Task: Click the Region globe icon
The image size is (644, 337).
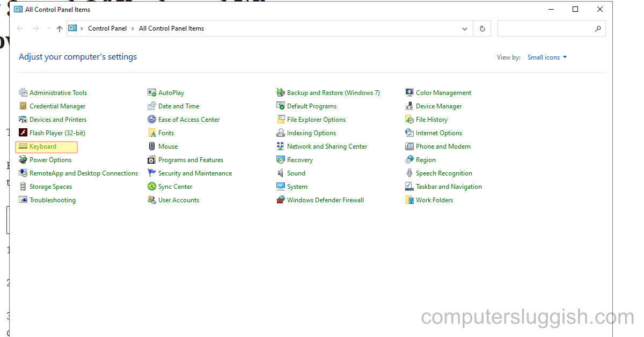Action: coord(409,160)
